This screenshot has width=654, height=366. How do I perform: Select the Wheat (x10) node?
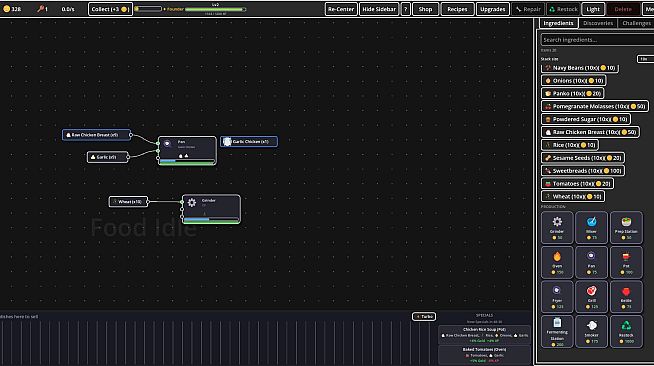pos(128,201)
